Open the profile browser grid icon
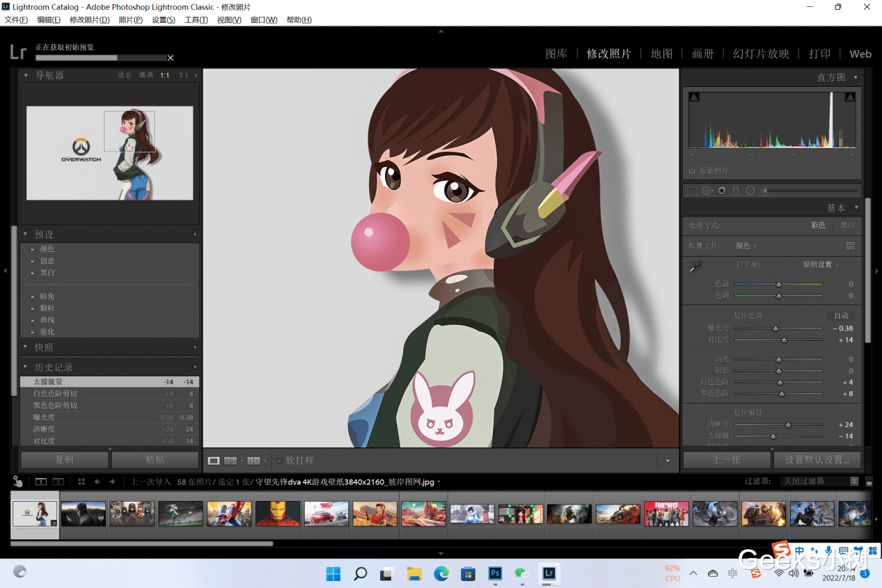Screen dimensions: 882x588 point(850,246)
